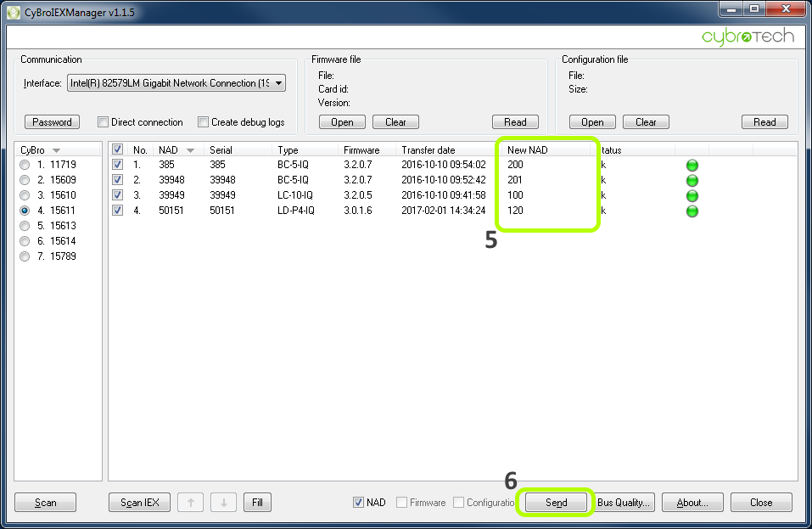This screenshot has height=529, width=812.
Task: Click the Transfer date column header
Action: click(428, 150)
